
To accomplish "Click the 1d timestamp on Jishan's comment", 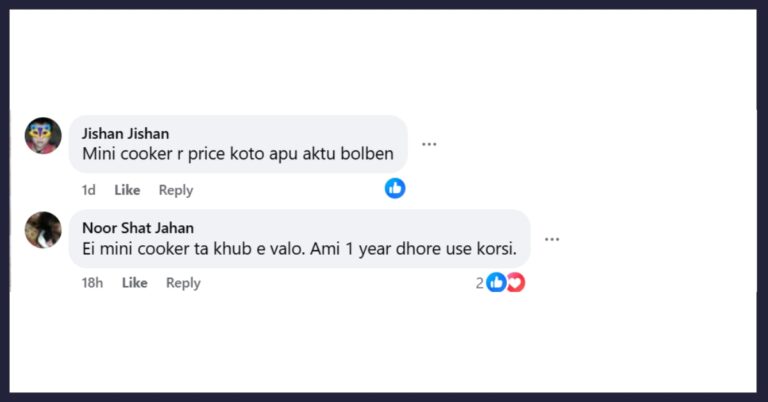I will point(89,190).
